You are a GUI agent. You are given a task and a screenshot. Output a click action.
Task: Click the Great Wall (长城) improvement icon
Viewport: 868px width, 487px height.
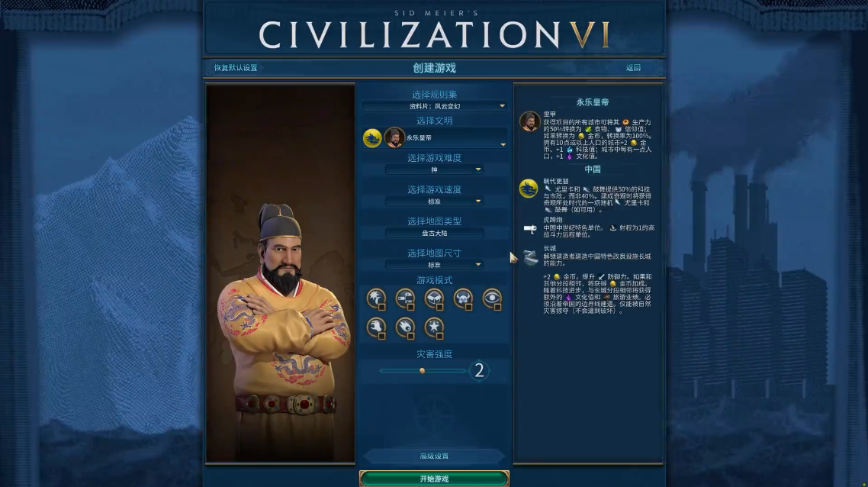coord(530,256)
